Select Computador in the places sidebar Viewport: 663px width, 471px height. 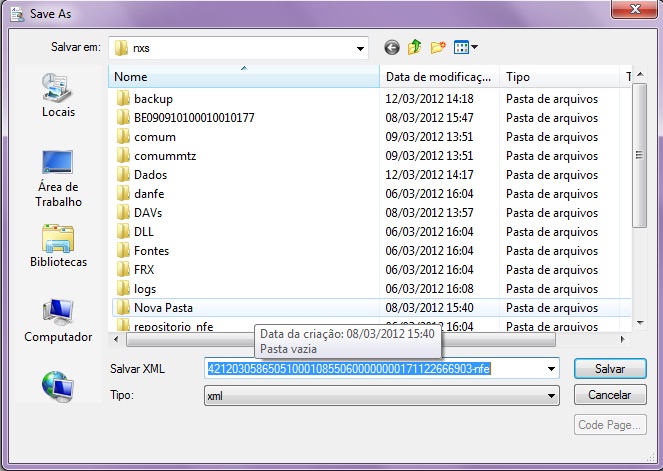click(x=58, y=320)
